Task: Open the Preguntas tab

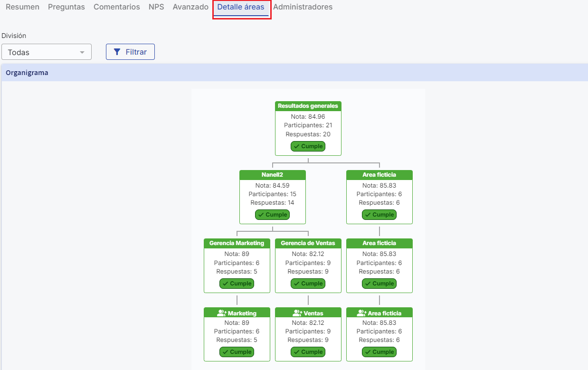Action: click(66, 7)
